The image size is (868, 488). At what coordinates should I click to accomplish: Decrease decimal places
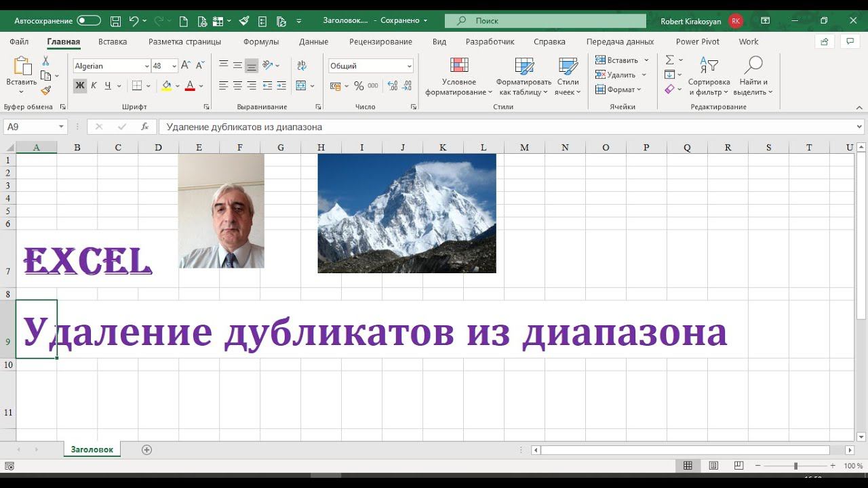(x=407, y=86)
